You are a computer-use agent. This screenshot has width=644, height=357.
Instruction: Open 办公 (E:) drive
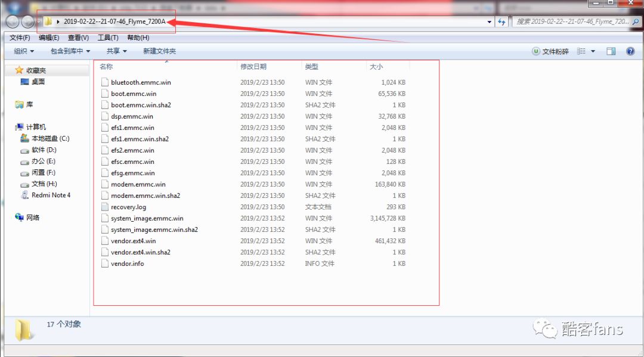tap(43, 161)
